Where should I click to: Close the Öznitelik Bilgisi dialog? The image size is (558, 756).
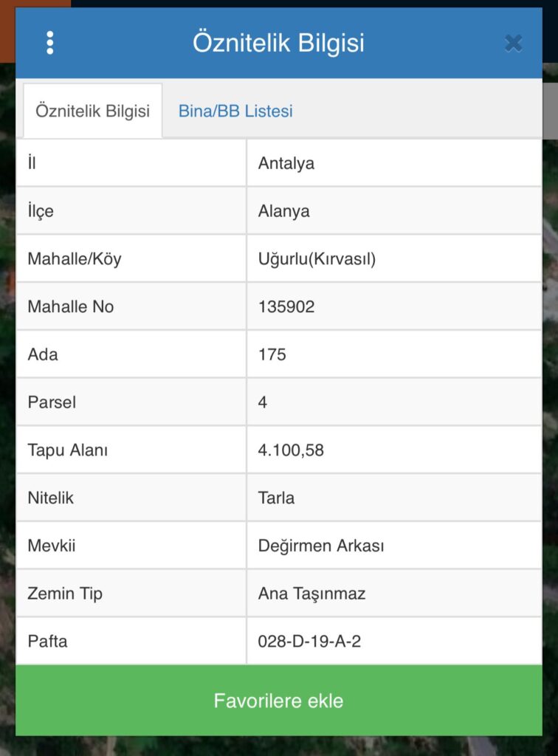[513, 44]
